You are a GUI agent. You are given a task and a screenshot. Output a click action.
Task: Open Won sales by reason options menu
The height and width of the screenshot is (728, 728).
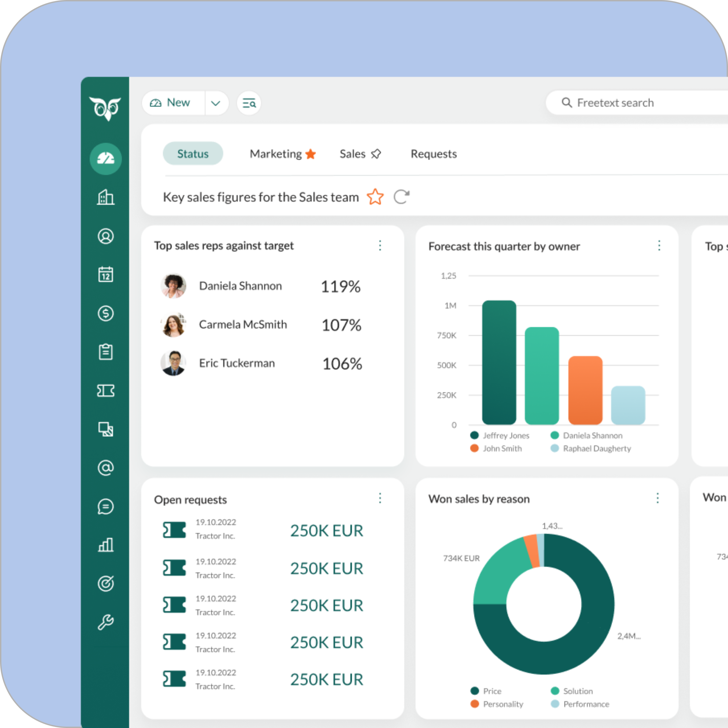658,498
